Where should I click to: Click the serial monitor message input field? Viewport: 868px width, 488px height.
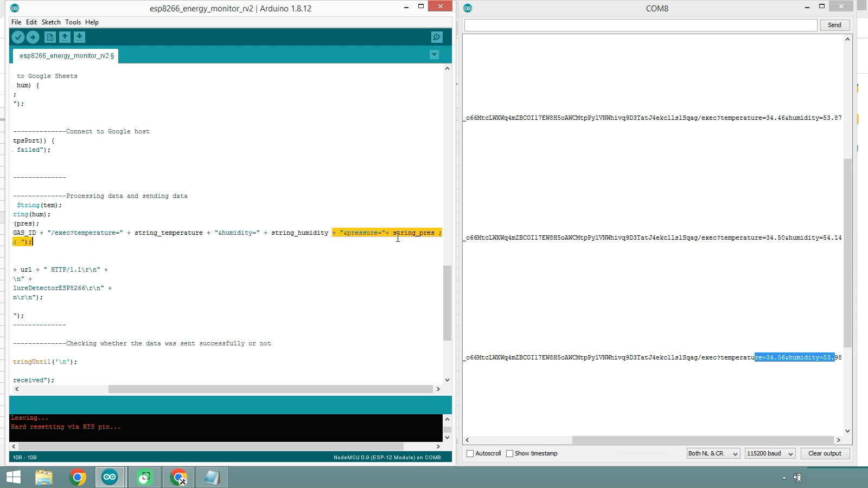641,25
